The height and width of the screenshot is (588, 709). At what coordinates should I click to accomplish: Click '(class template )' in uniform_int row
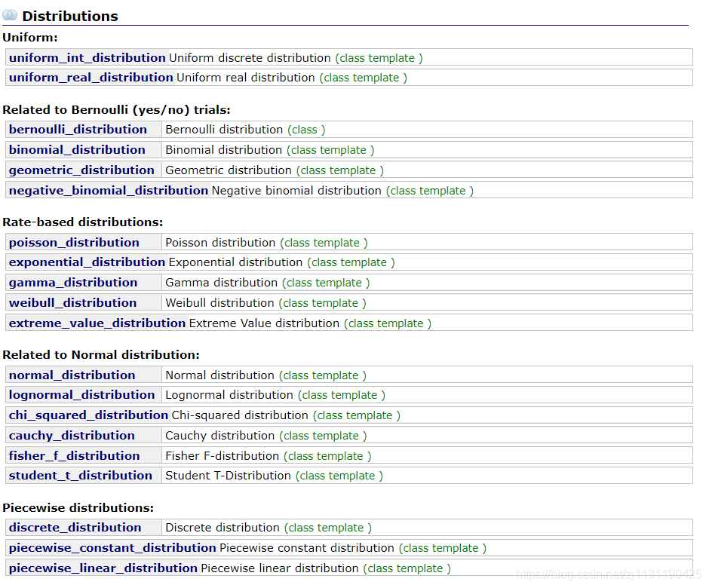click(x=379, y=58)
